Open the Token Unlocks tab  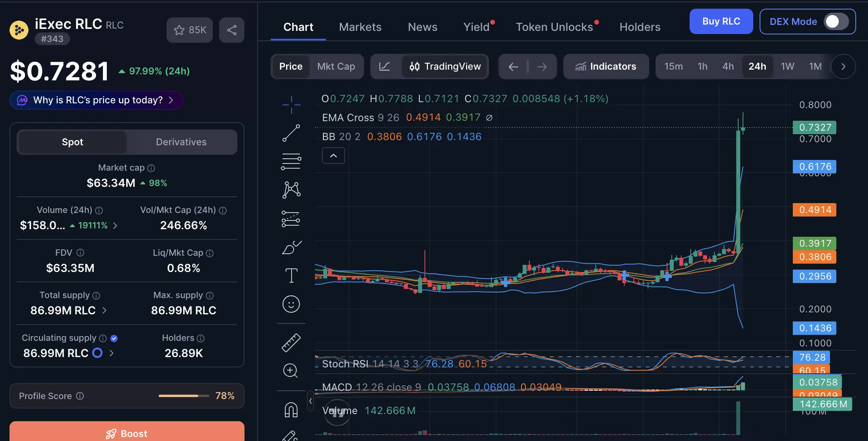[x=554, y=27]
